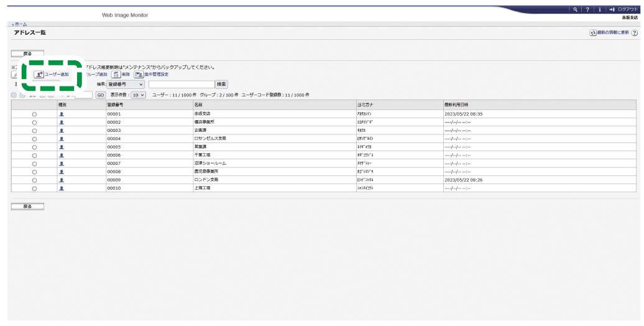Open 集中管理設定 central management icon
This screenshot has width=644, height=326.
click(139, 74)
